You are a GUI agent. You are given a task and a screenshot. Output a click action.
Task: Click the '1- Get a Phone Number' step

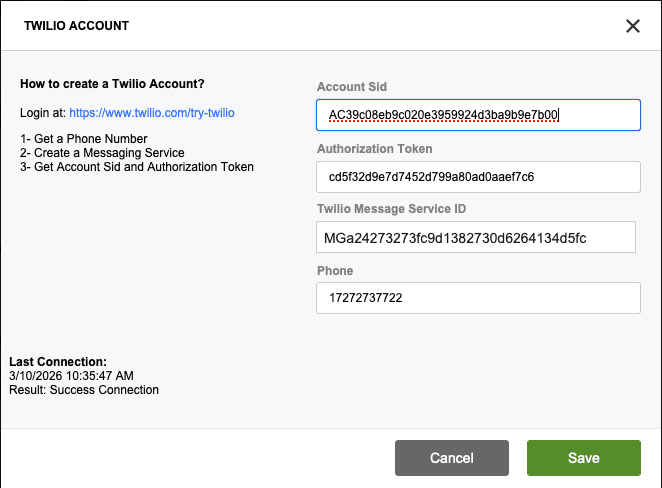pos(84,139)
